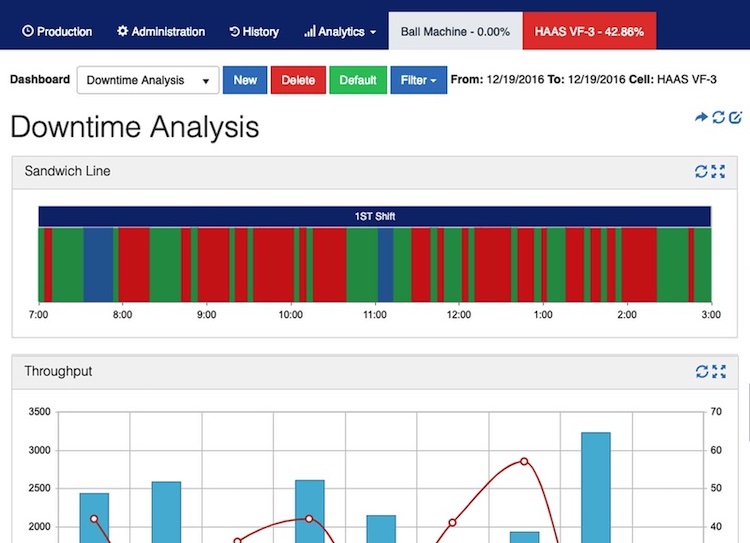This screenshot has width=750, height=543.
Task: Go to the History page
Action: pos(254,31)
